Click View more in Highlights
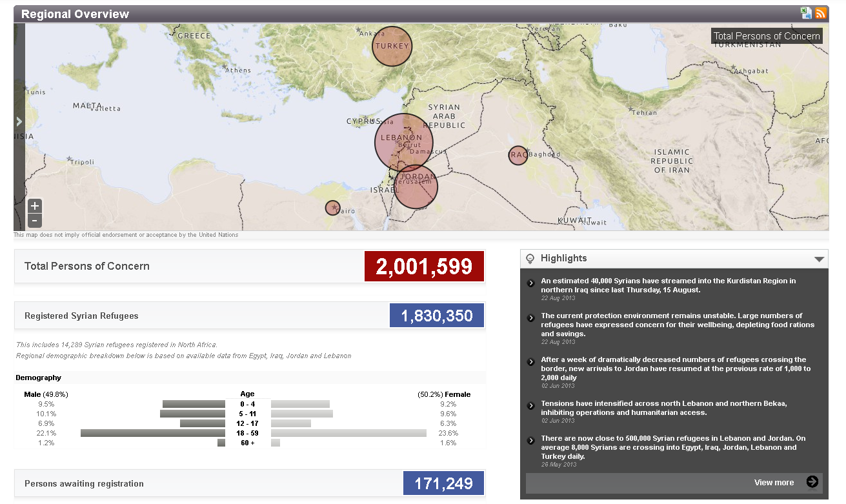Image resolution: width=846 pixels, height=504 pixels. tap(774, 482)
